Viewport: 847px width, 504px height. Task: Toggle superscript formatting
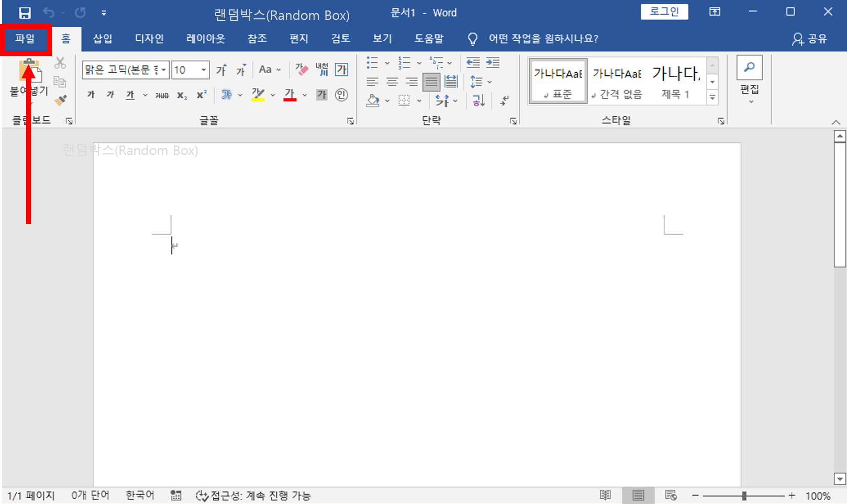(202, 95)
